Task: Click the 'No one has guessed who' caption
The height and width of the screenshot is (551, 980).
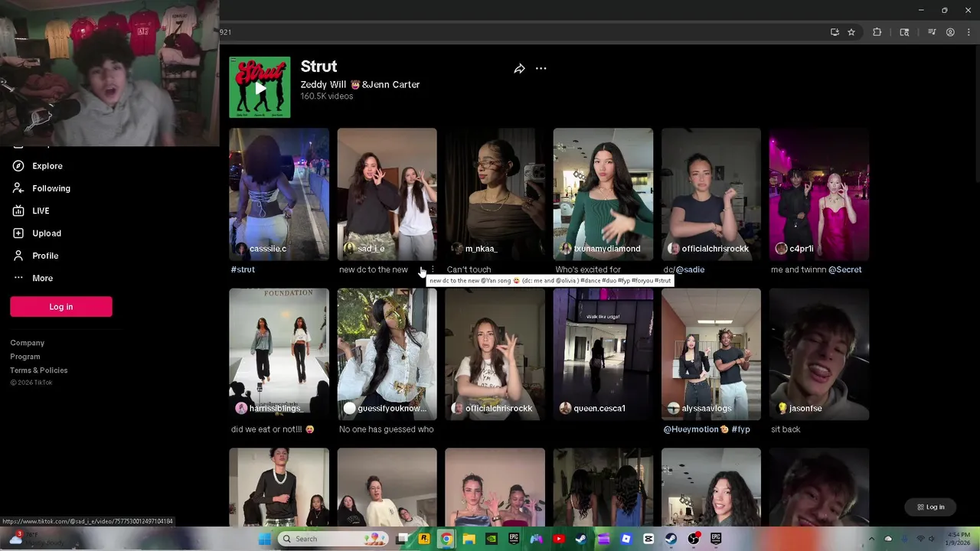Action: [x=387, y=429]
